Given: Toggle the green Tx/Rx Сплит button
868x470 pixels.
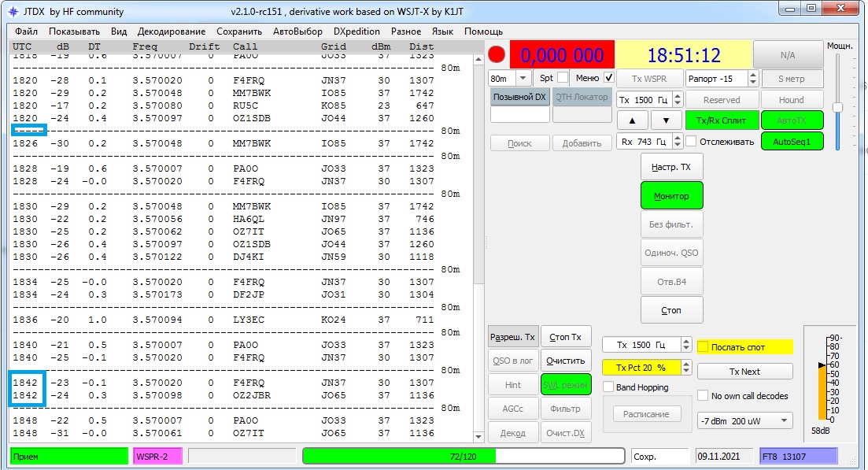Looking at the screenshot, I should (722, 120).
